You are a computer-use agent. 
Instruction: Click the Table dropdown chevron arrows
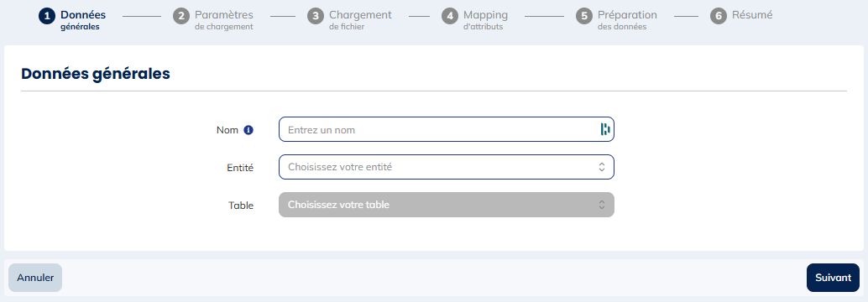[x=602, y=205]
